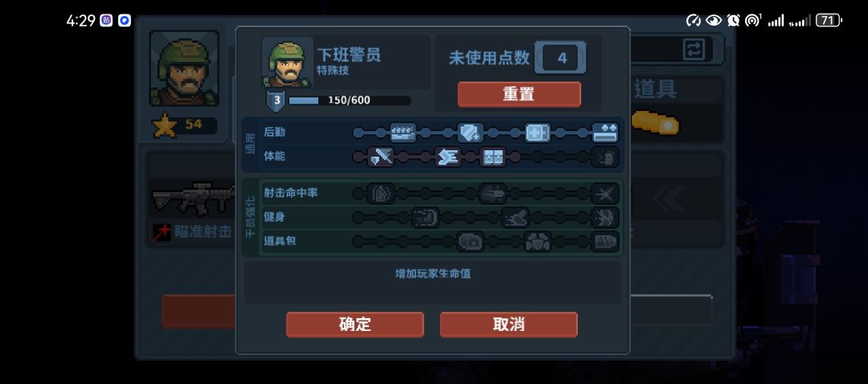This screenshot has height=384, width=868.
Task: Select the last locked skill in 道具包 row
Action: click(604, 242)
